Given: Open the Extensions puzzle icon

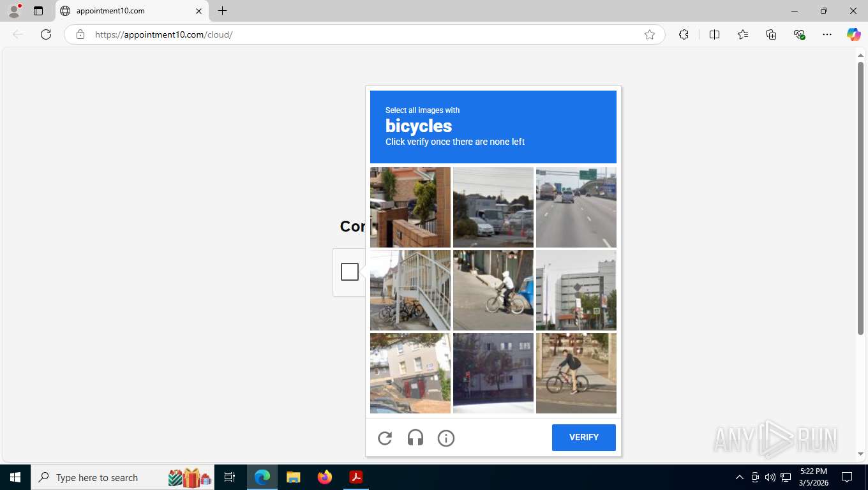Looking at the screenshot, I should tap(684, 34).
